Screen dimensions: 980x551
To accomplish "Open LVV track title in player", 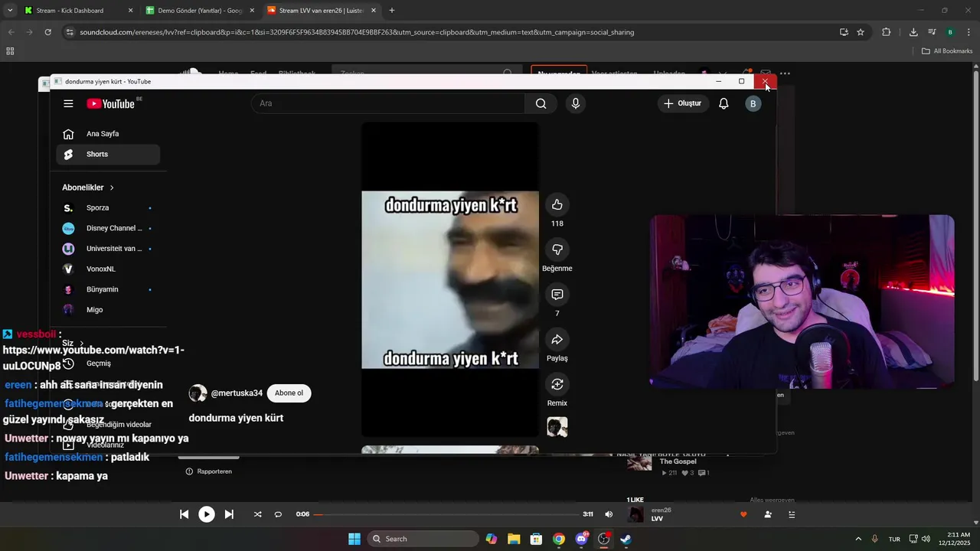I will click(657, 519).
